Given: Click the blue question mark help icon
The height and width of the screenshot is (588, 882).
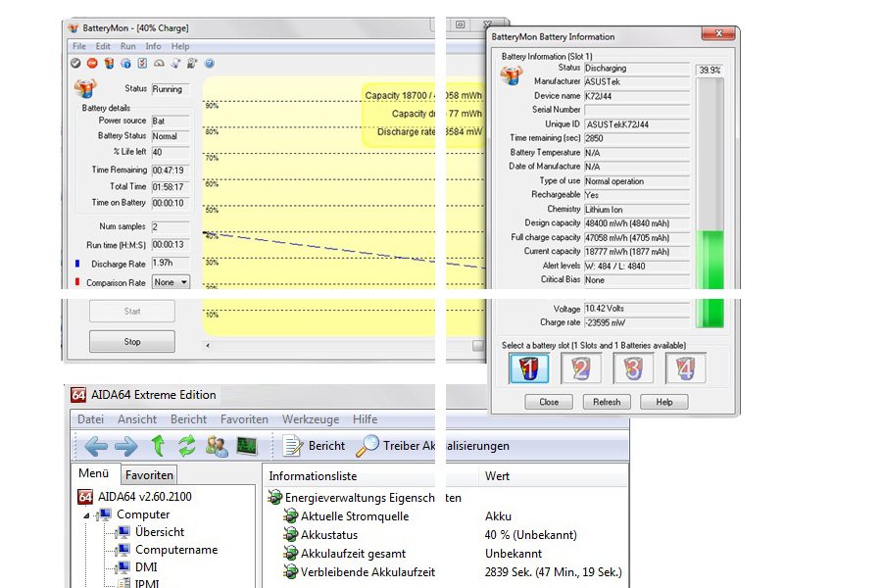Looking at the screenshot, I should click(210, 64).
